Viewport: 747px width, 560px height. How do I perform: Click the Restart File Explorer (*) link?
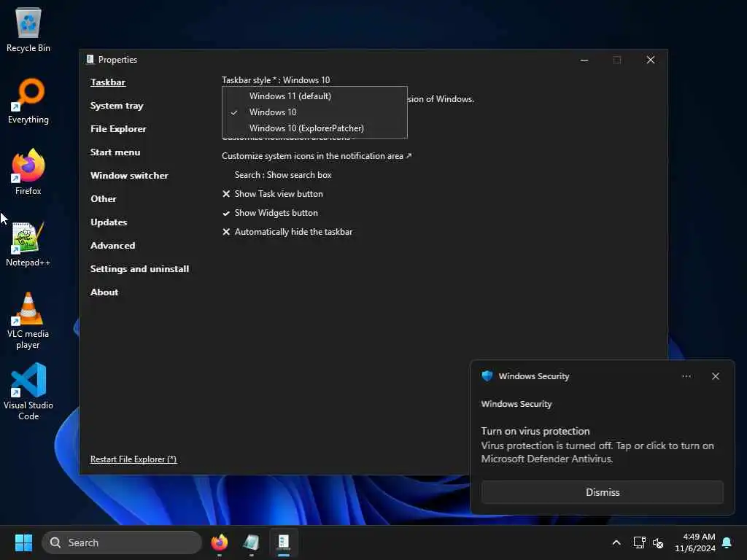point(133,459)
